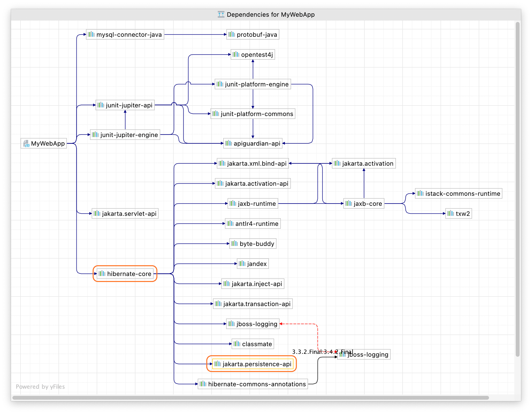532x414 pixels.
Task: Click the junit-jupiter-api library icon
Action: tap(101, 105)
